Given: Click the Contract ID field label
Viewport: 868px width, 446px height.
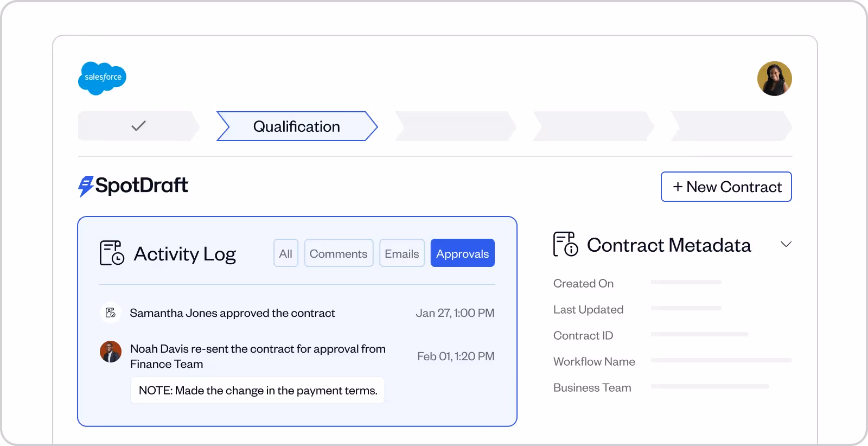Looking at the screenshot, I should (583, 335).
